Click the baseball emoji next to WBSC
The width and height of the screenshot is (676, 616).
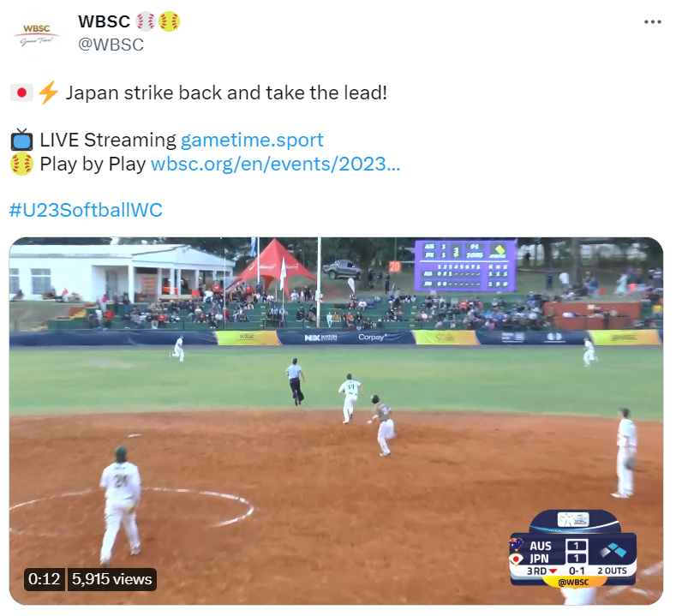coord(146,21)
